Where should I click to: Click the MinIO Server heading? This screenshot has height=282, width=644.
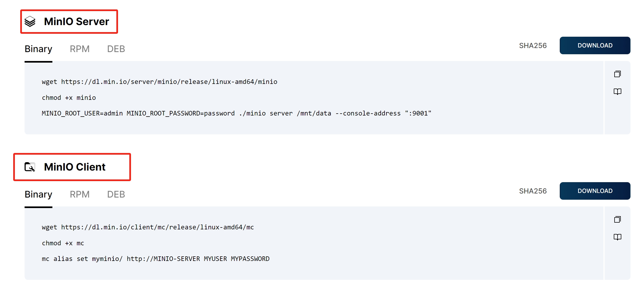pyautogui.click(x=76, y=22)
